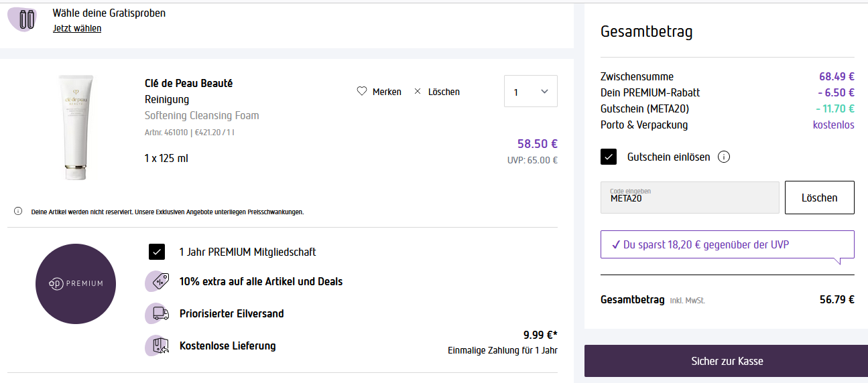Click the 'Jetzt wählen' samples link
The image size is (868, 383).
click(x=77, y=28)
